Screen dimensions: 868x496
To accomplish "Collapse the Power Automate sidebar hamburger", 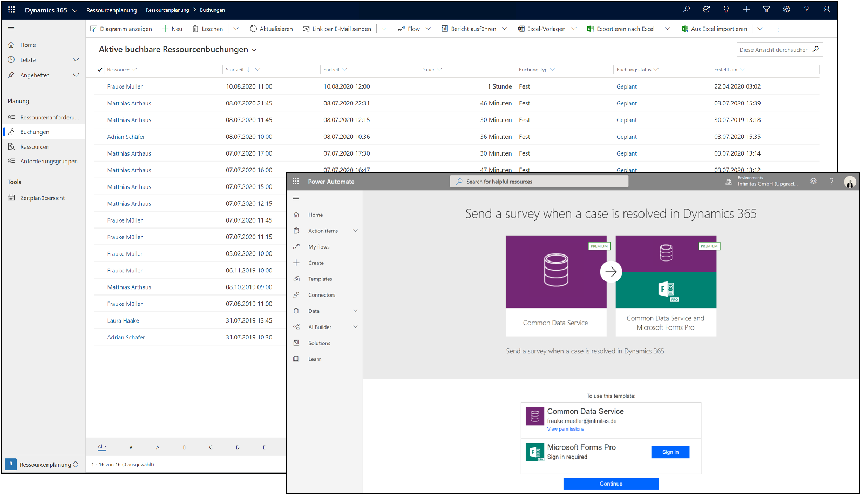I will coord(296,198).
